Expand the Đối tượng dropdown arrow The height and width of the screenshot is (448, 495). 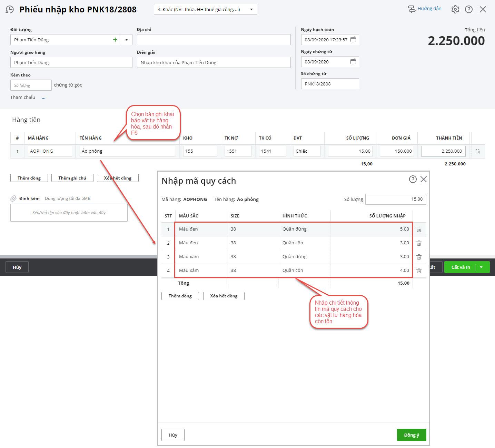pos(127,40)
